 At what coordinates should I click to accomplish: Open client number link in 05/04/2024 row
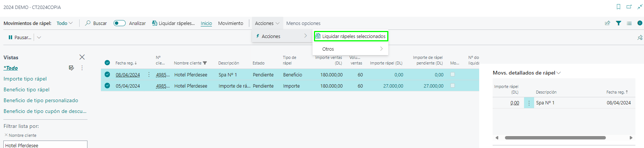pyautogui.click(x=163, y=86)
